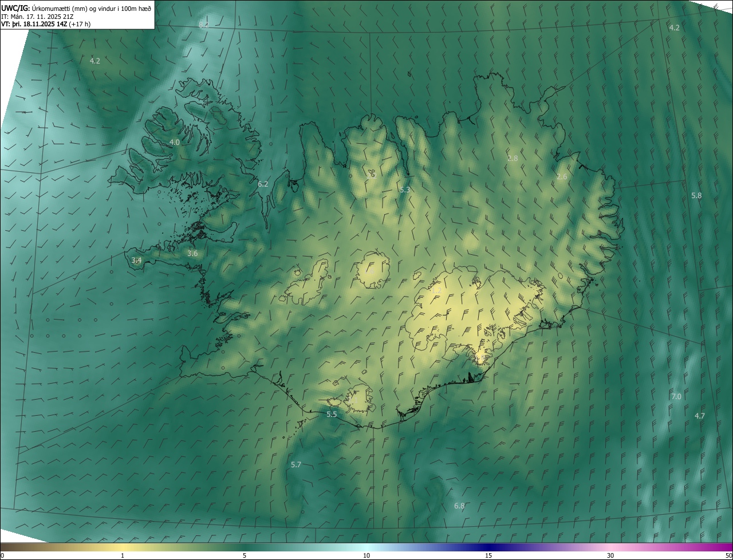Viewport: 733px width, 560px height.
Task: Click the 'IT: Mán. 17. 11. 2025 21Z' line
Action: (x=37, y=16)
